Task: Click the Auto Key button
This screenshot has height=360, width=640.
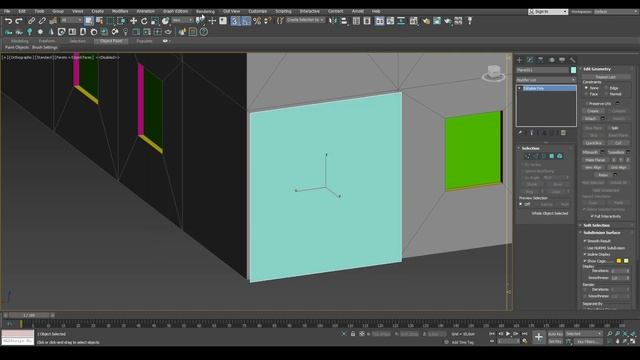Action: pos(556,334)
